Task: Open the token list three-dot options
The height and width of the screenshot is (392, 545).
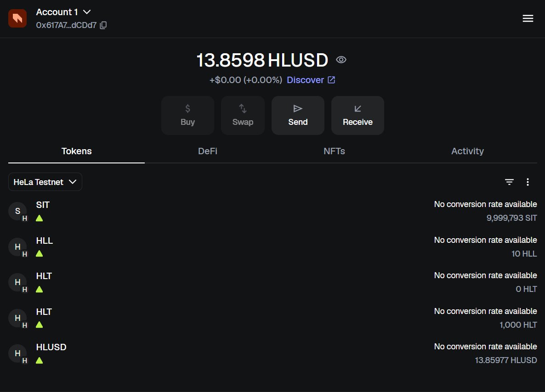Action: (x=528, y=182)
